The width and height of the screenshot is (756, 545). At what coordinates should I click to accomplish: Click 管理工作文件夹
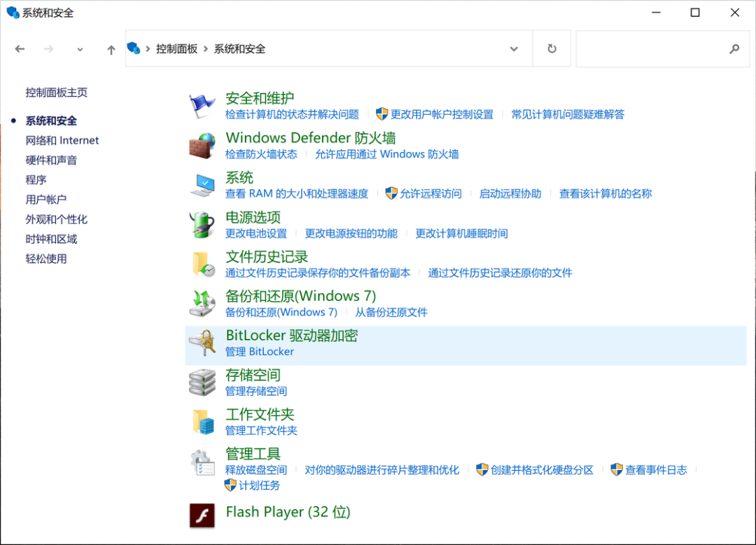tap(261, 431)
